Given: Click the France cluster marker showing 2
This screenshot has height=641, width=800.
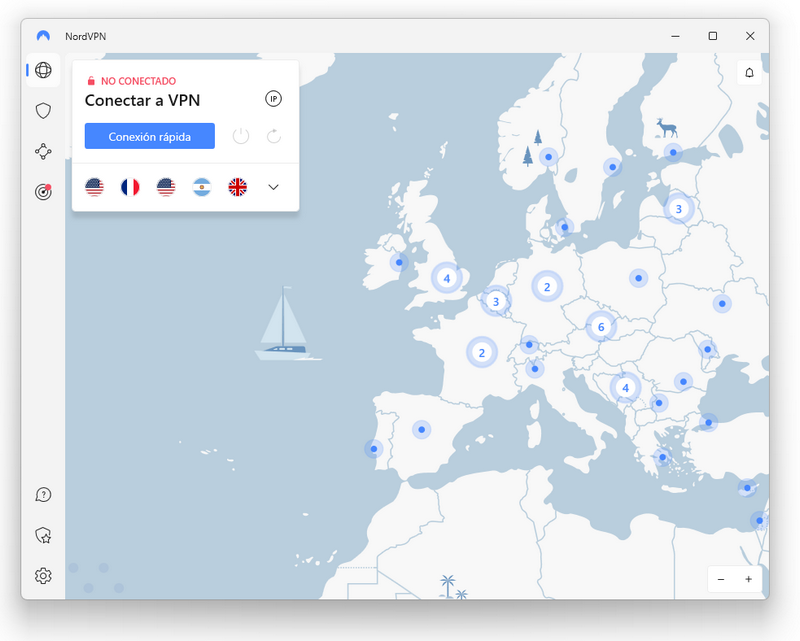Looking at the screenshot, I should (482, 352).
